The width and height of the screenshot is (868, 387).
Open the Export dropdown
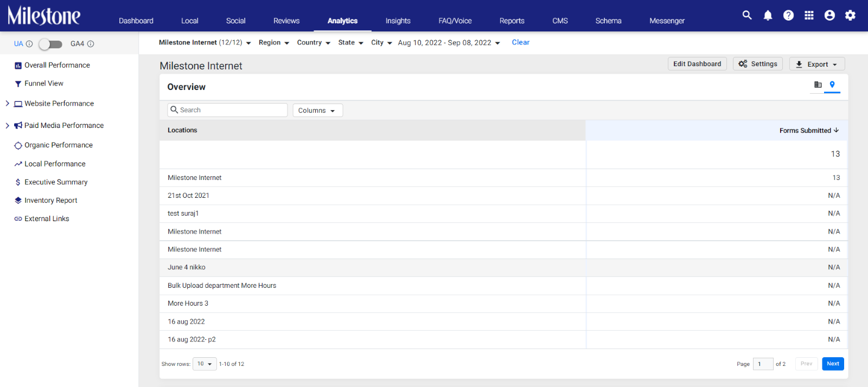[x=817, y=64]
